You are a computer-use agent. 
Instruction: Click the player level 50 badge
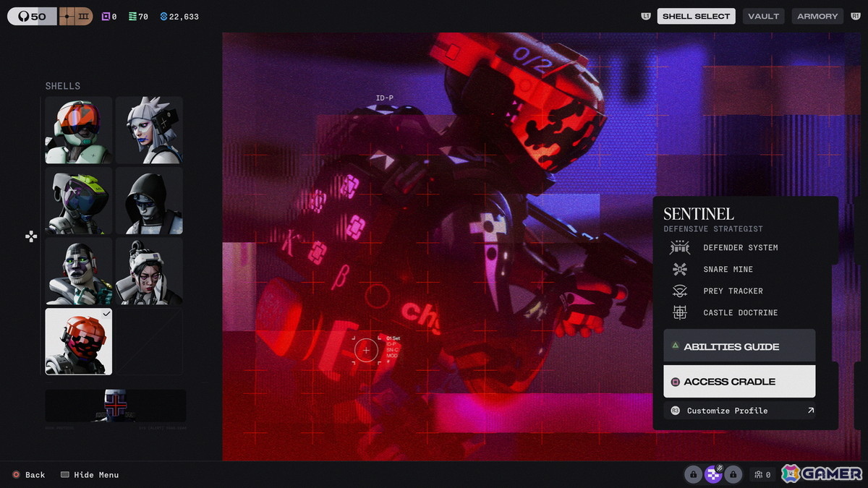[32, 16]
